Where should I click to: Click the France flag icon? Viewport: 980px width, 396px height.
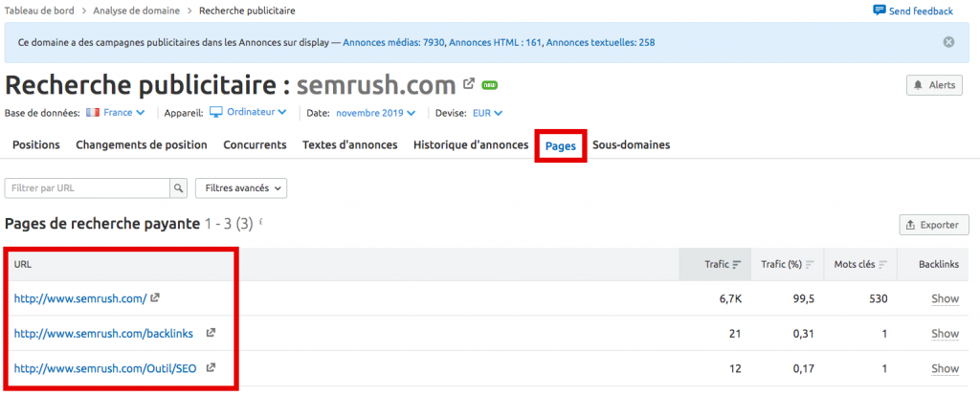coord(93,113)
